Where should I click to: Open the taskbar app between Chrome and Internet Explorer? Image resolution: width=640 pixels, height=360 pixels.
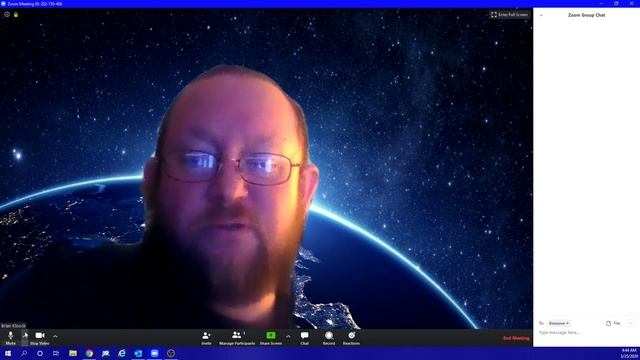click(x=105, y=353)
